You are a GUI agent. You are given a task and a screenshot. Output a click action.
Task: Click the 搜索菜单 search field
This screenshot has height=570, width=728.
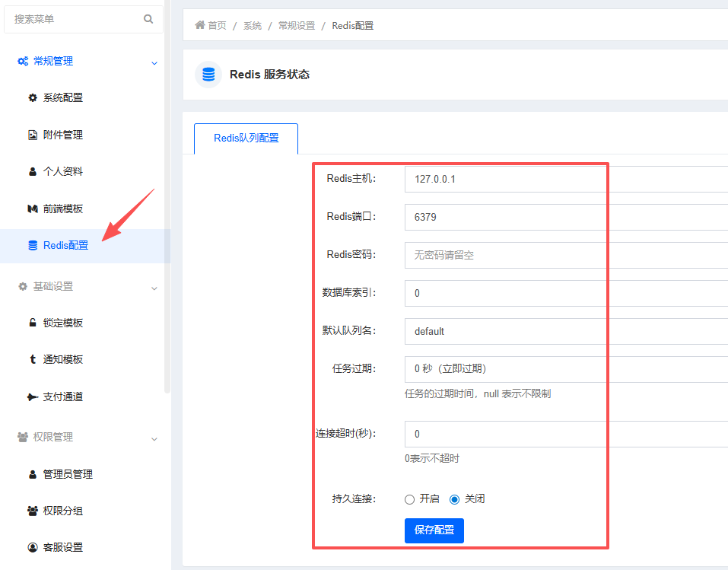pos(84,19)
